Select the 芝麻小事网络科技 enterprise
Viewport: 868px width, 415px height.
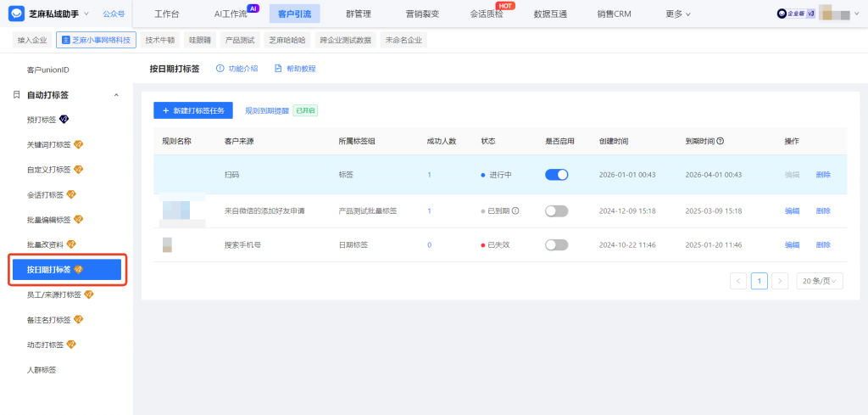(97, 40)
